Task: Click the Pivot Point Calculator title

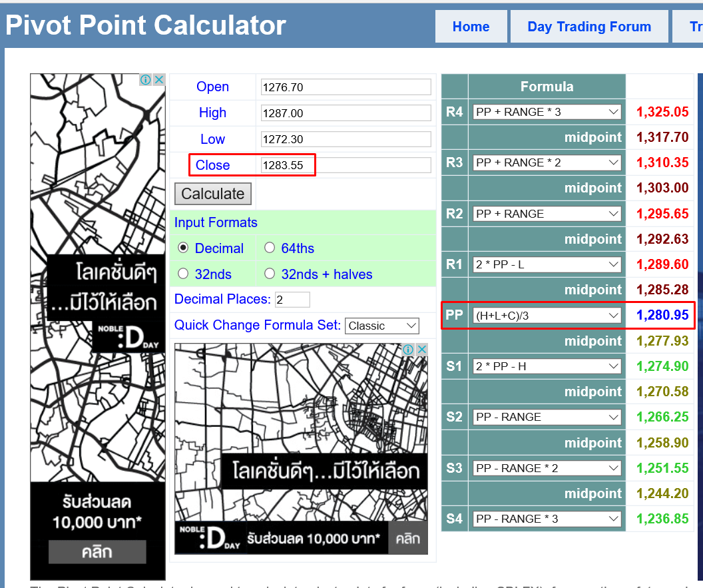Action: (x=146, y=25)
